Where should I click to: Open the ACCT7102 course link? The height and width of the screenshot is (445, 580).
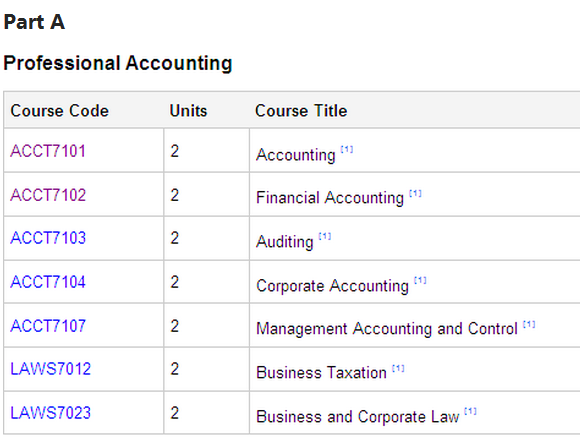48,195
